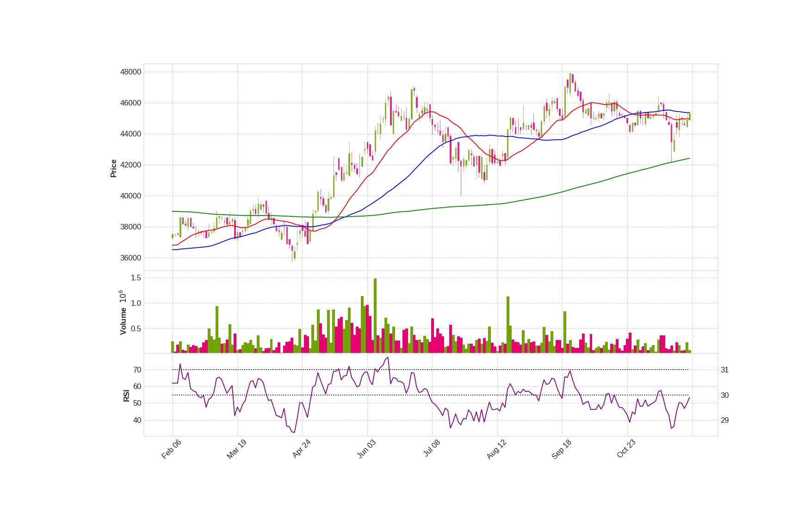Click the Apr 24 date label
Screen dimensions: 798x532
coord(301,449)
